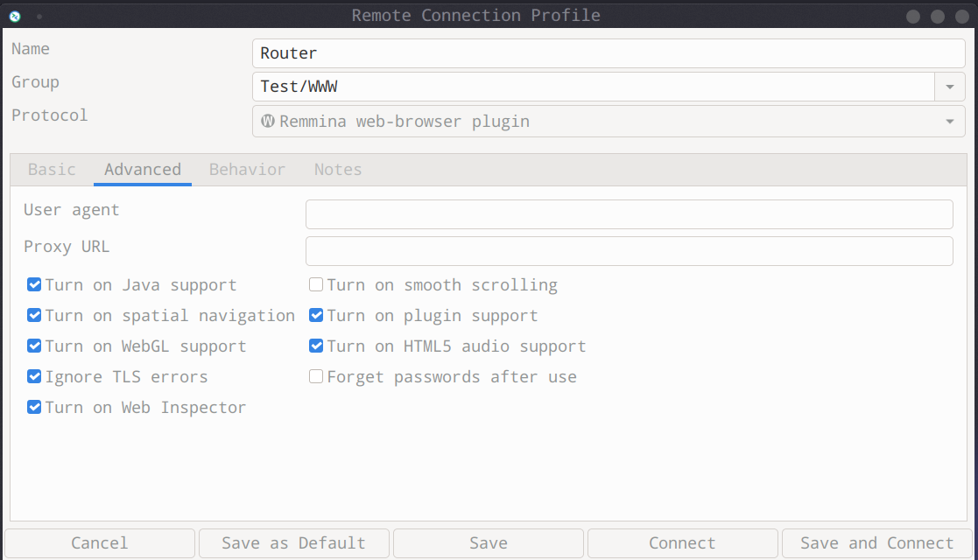
Task: Uncheck Turn on spatial navigation
Action: [x=34, y=316]
